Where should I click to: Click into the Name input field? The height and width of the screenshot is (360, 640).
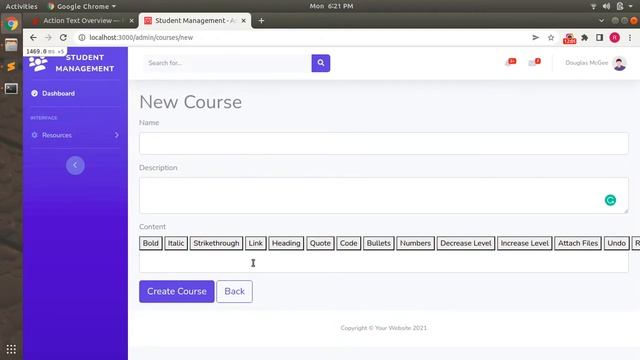point(384,143)
